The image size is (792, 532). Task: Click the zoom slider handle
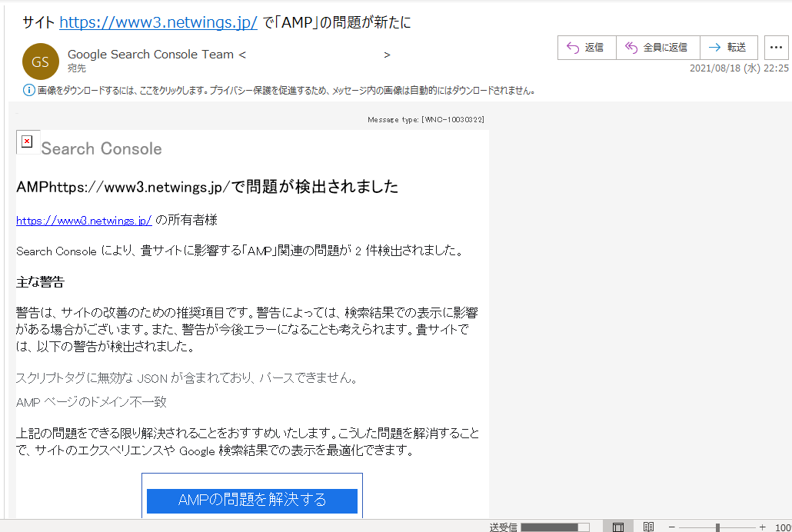pos(717,526)
